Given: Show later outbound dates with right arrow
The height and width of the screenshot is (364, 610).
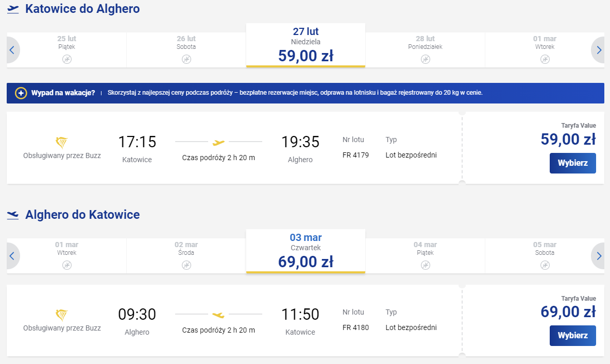Looking at the screenshot, I should click(x=598, y=50).
